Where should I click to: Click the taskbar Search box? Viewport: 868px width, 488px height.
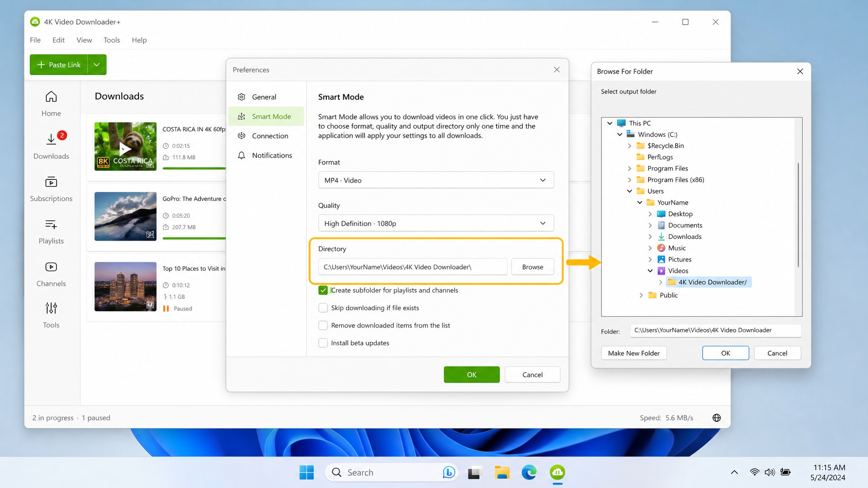392,472
